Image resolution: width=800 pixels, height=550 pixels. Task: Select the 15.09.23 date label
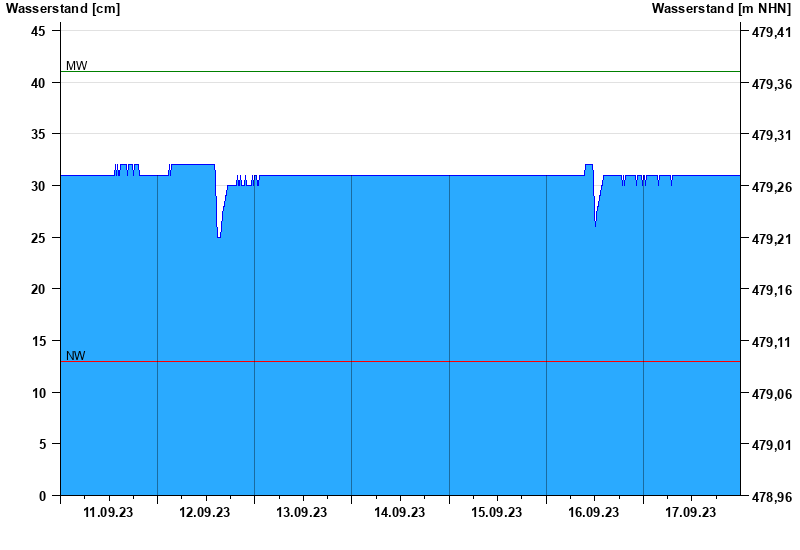(x=496, y=512)
